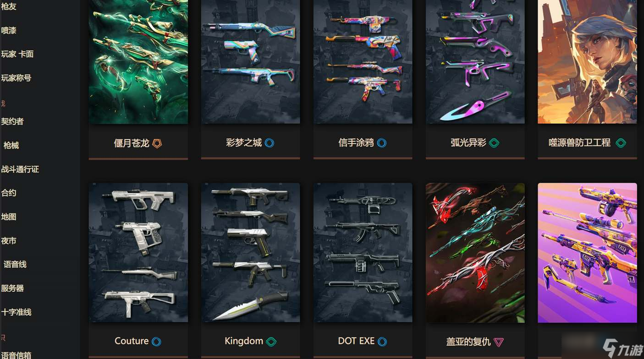The height and width of the screenshot is (359, 644).
Task: Open the 夜市 sidebar entry
Action: [x=9, y=241]
